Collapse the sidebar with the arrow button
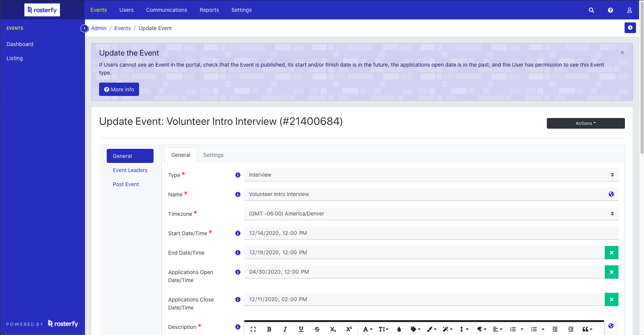 pos(85,28)
